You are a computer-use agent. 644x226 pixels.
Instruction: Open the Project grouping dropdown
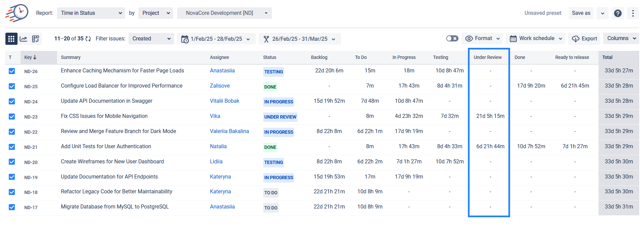pos(156,13)
